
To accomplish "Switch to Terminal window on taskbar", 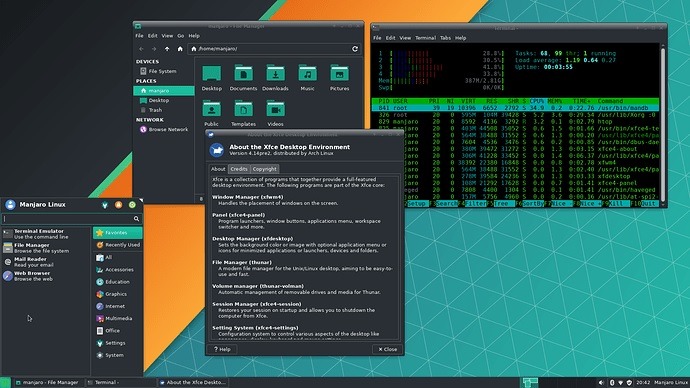I will [x=120, y=383].
